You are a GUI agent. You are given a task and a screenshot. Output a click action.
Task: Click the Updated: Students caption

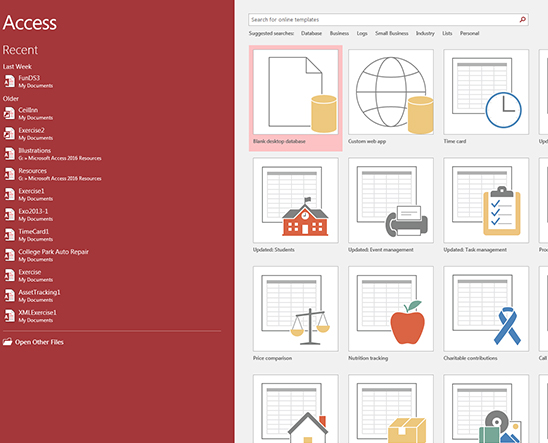point(274,250)
